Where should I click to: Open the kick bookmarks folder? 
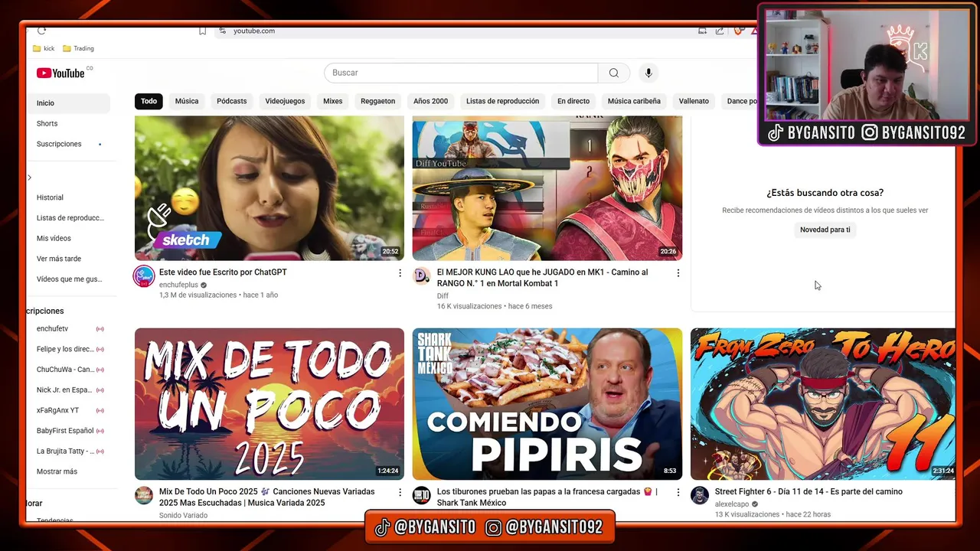pos(44,48)
